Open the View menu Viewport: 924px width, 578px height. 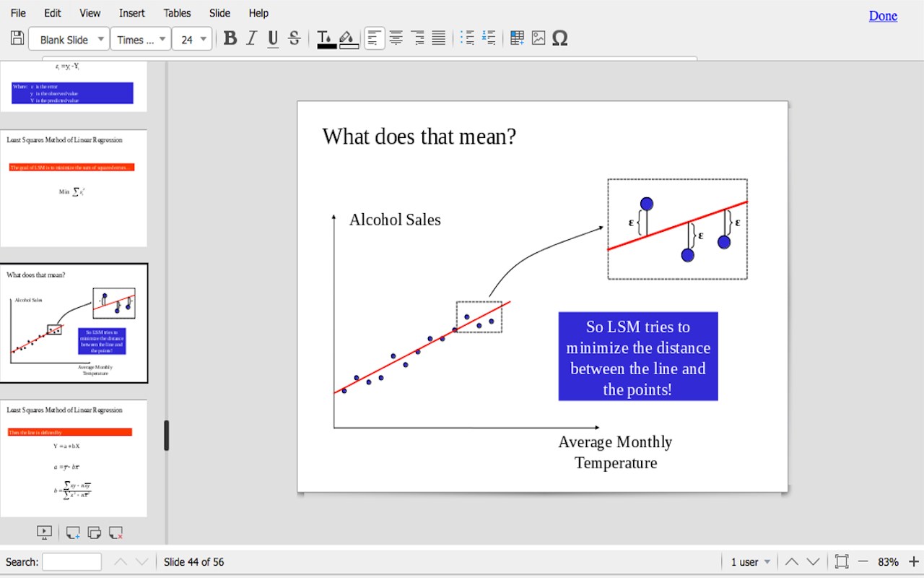tap(90, 13)
